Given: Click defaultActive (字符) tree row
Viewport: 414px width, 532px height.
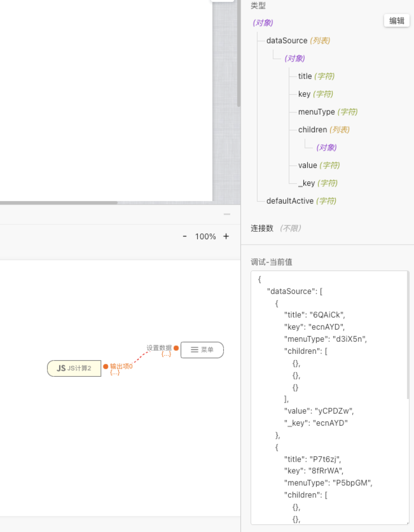Looking at the screenshot, I should click(x=301, y=201).
